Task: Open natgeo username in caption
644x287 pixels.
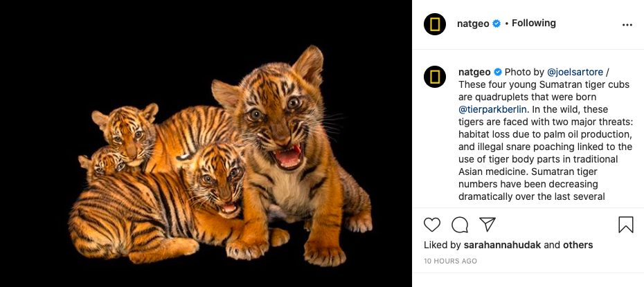Action: [x=474, y=72]
